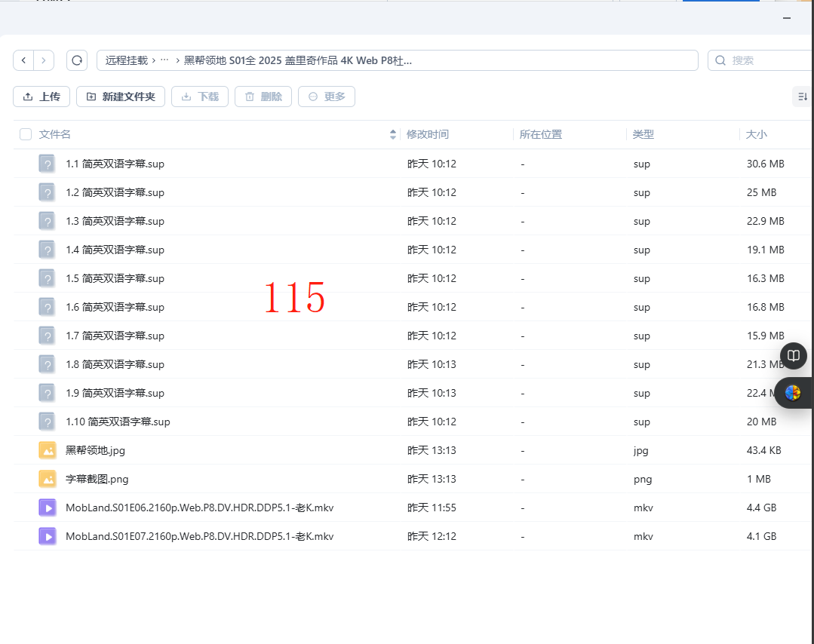Open the colorful assistant floating icon

pos(793,393)
